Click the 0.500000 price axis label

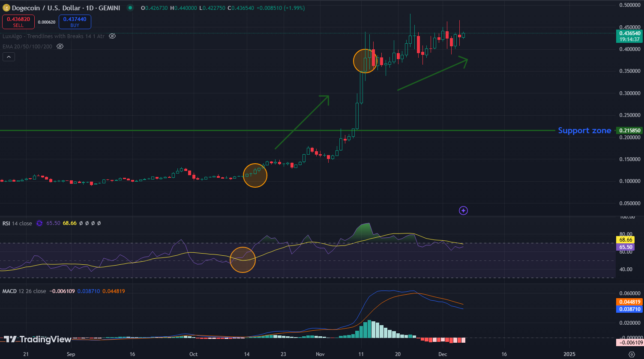(x=630, y=5)
